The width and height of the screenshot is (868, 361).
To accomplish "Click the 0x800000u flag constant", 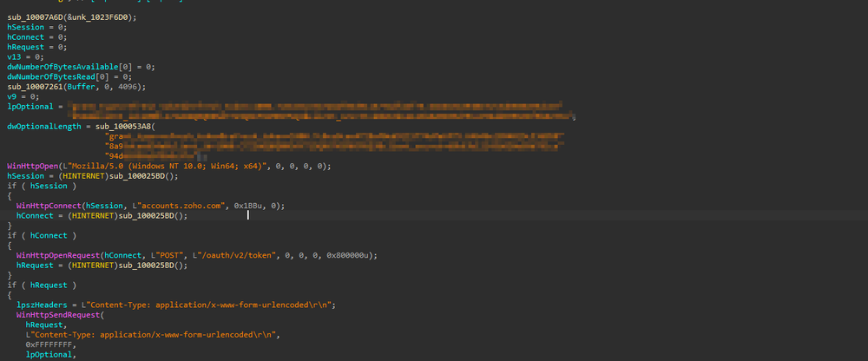I will pos(349,256).
